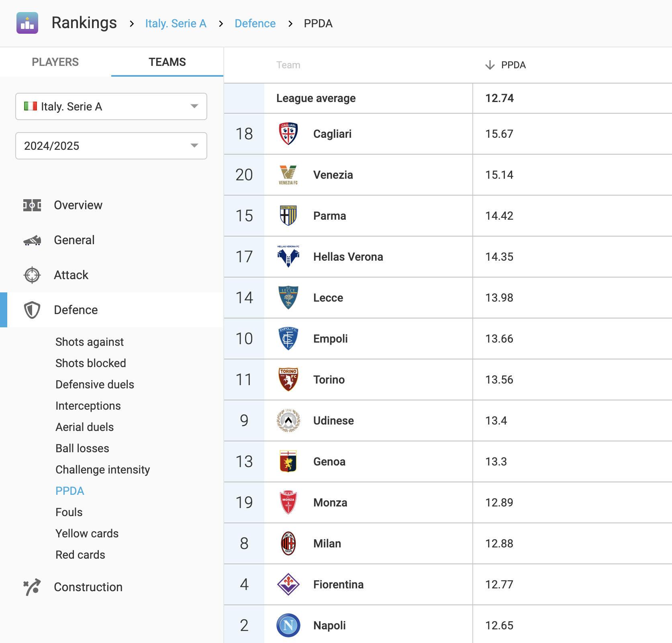Open the Attack crosshair icon
Image resolution: width=672 pixels, height=643 pixels.
(32, 275)
